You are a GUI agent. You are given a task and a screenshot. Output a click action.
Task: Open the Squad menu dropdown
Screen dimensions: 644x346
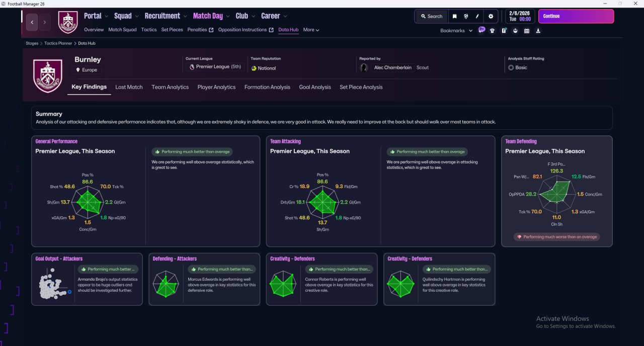pyautogui.click(x=126, y=16)
